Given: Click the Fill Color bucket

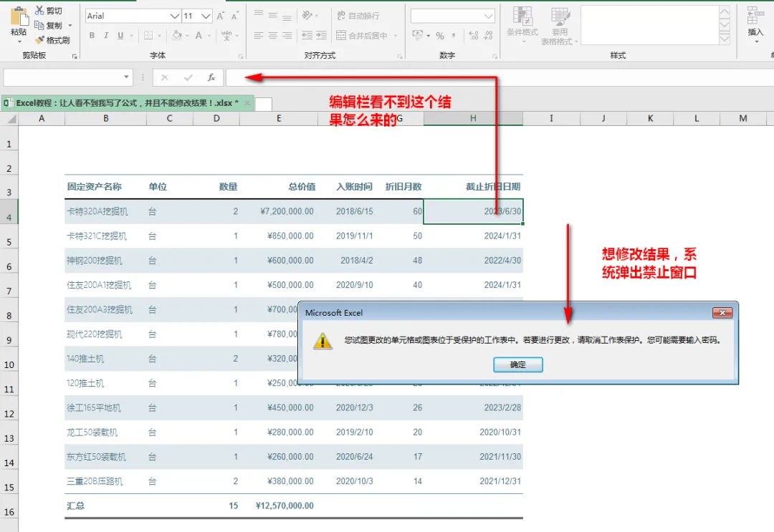Looking at the screenshot, I should 177,35.
